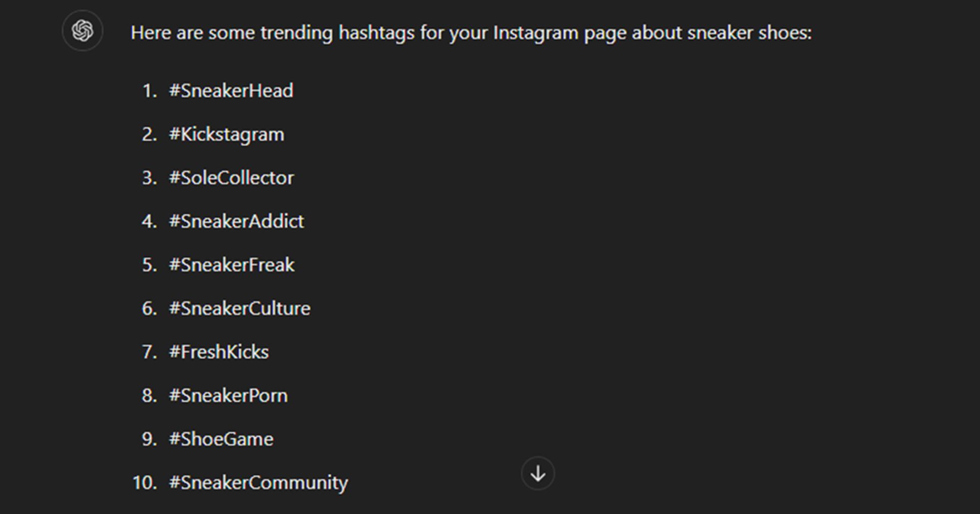Click the #SneakerHead hashtag text
Viewport: 980px width, 514px height.
tap(231, 91)
